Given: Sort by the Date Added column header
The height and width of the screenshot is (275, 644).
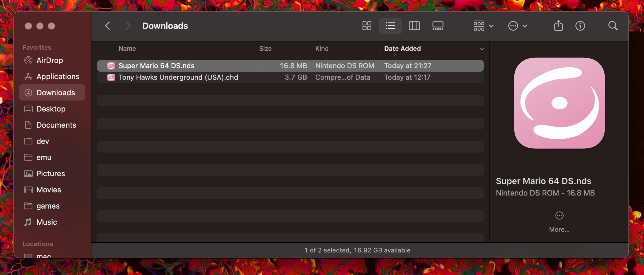Looking at the screenshot, I should pos(402,49).
